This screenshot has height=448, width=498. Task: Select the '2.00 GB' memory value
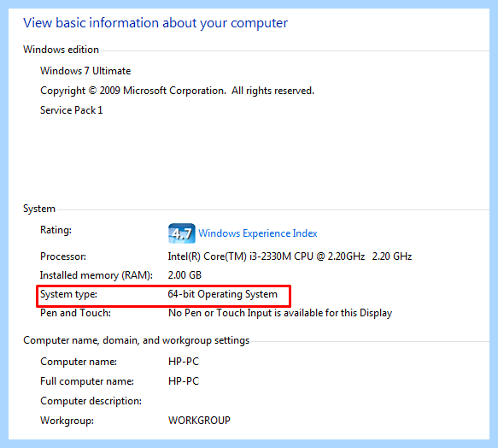point(185,275)
